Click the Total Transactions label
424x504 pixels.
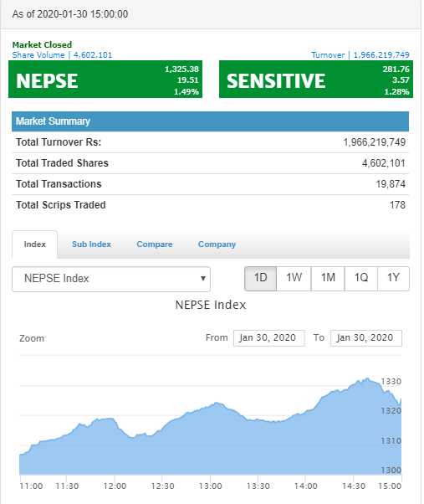click(59, 184)
